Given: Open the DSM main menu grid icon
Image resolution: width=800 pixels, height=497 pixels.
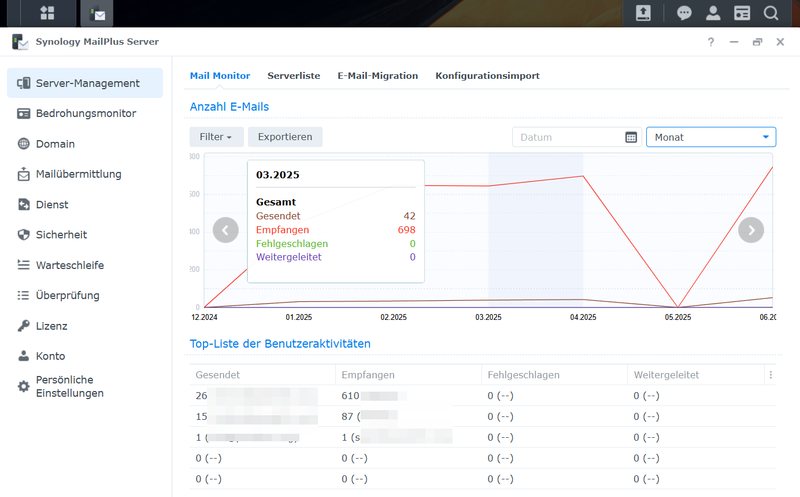Looking at the screenshot, I should pos(47,13).
